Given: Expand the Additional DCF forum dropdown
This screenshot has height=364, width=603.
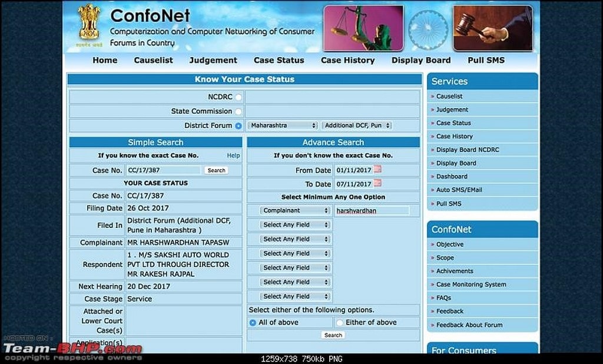Looking at the screenshot, I should click(x=357, y=125).
